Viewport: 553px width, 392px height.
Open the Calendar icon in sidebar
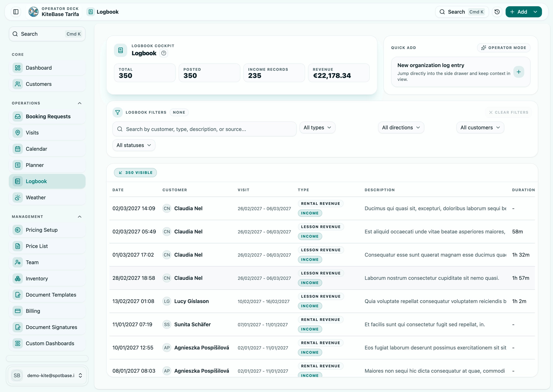(x=17, y=149)
